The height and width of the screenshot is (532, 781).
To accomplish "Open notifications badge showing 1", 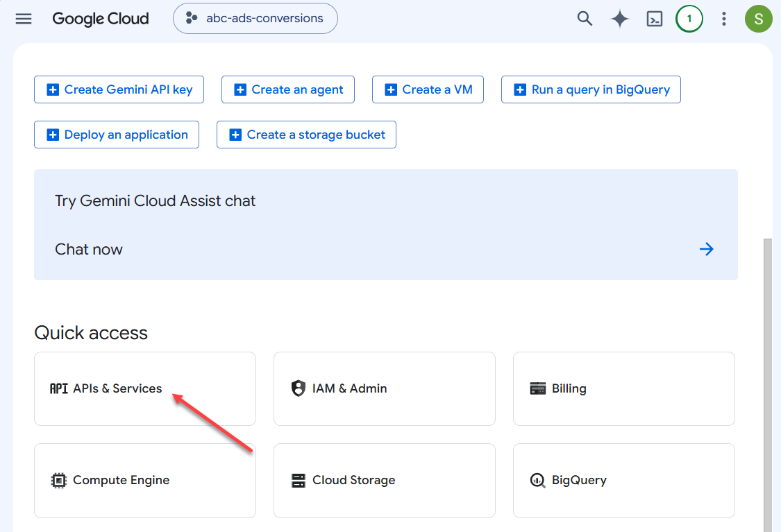I will click(x=689, y=19).
